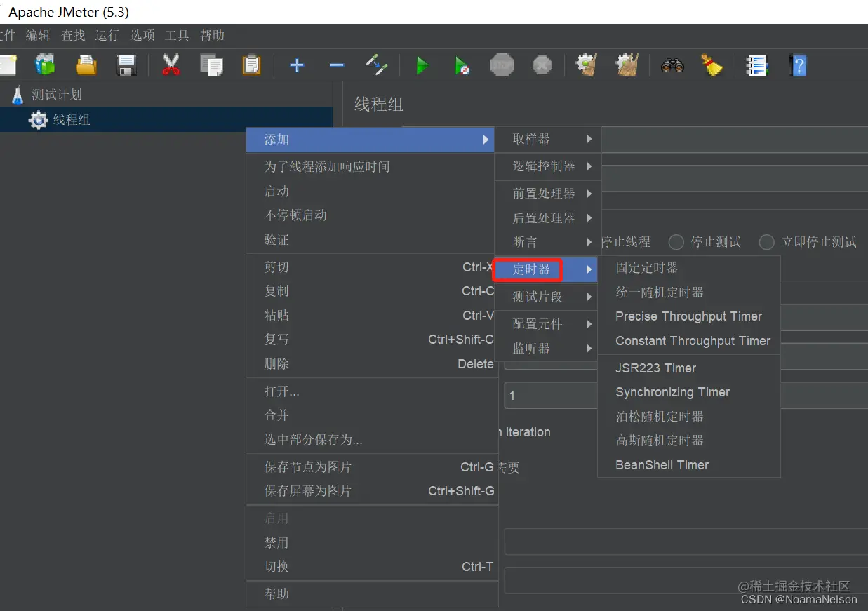Select the 线程组 tree node
The width and height of the screenshot is (868, 611).
click(x=72, y=120)
